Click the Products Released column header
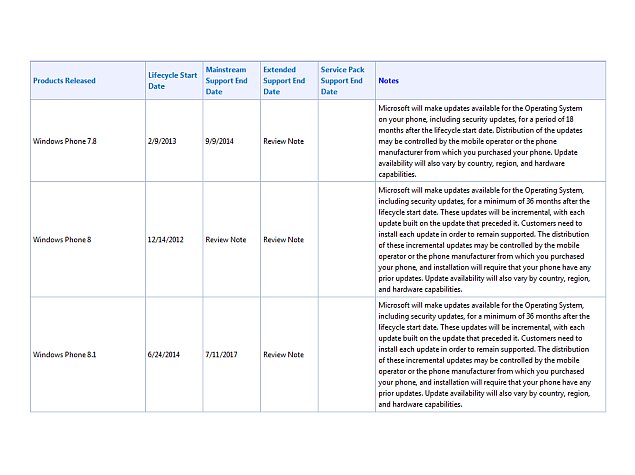The image size is (635, 475). click(x=64, y=81)
